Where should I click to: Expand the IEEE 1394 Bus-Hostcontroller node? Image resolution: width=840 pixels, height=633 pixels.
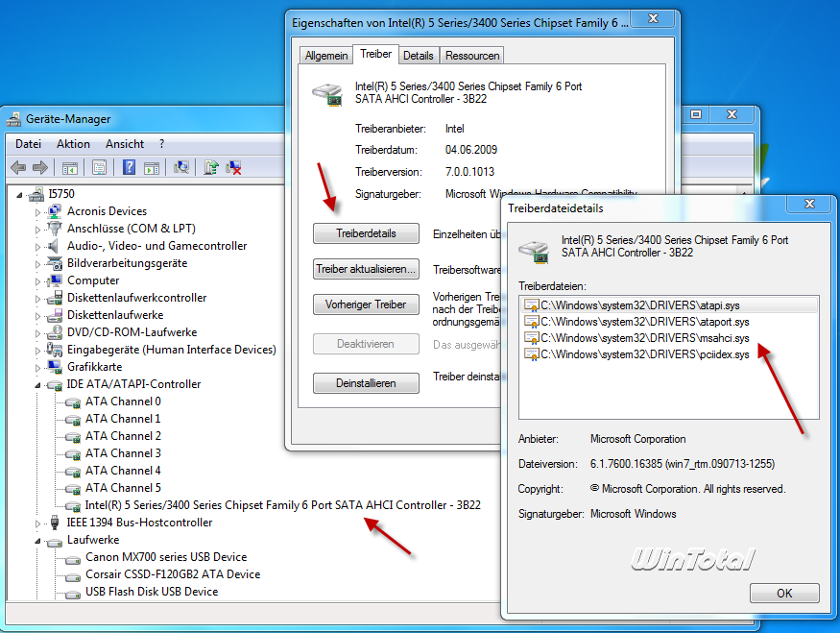point(37,523)
